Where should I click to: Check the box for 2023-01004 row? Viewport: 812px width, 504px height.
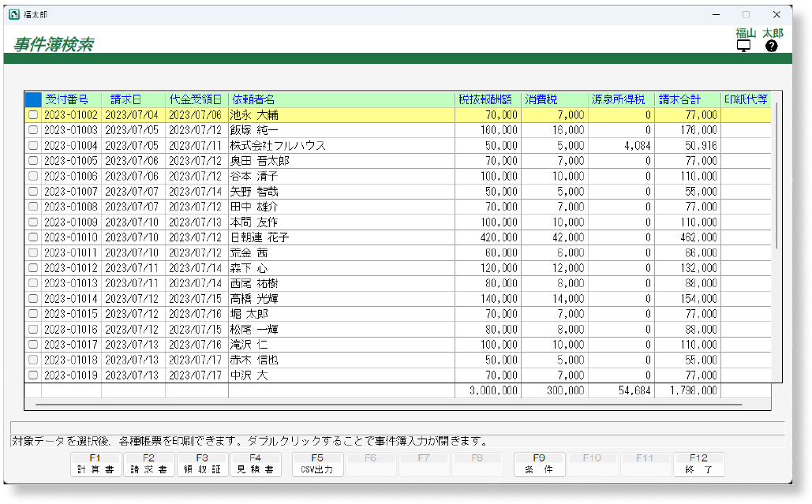click(x=33, y=146)
